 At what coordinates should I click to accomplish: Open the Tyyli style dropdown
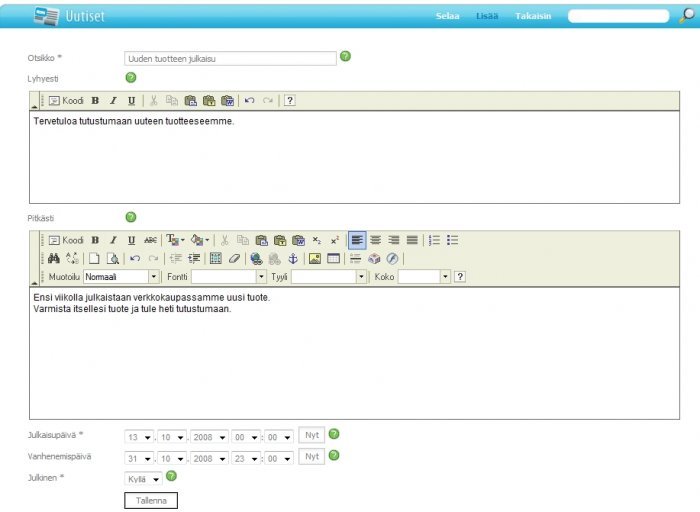[x=329, y=277]
